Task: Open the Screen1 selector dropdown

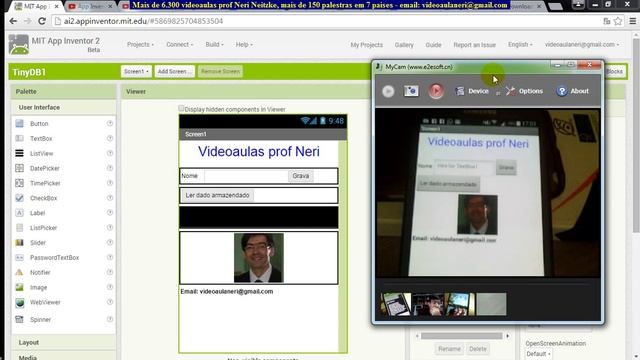Action: click(x=136, y=71)
